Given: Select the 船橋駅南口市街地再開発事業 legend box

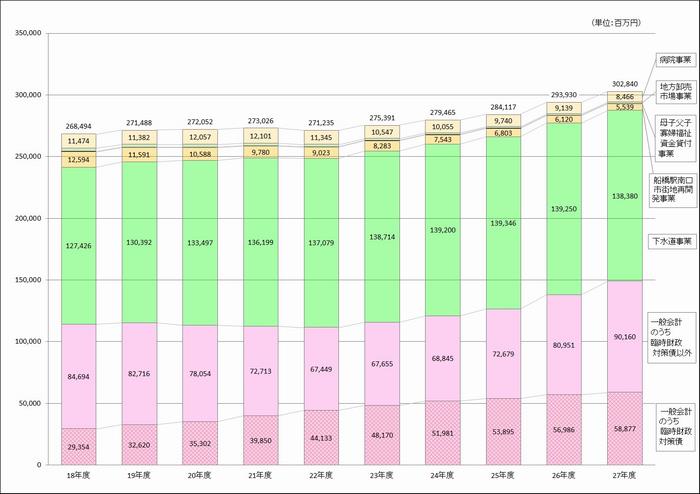Looking at the screenshot, I should [x=672, y=190].
